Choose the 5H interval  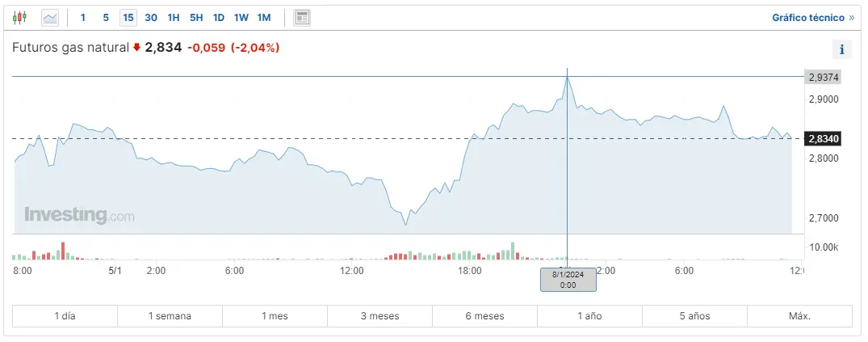196,17
